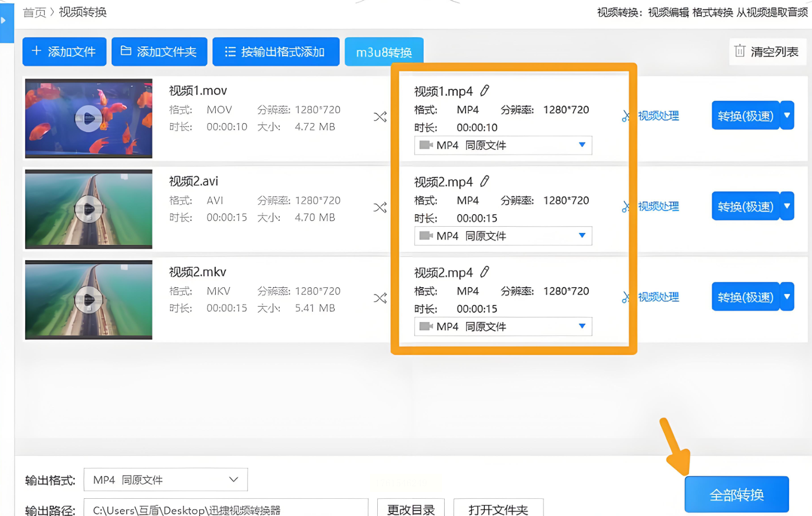Screen dimensions: 812x516
Task: Go to 首页 in the breadcrumb
Action: click(34, 12)
